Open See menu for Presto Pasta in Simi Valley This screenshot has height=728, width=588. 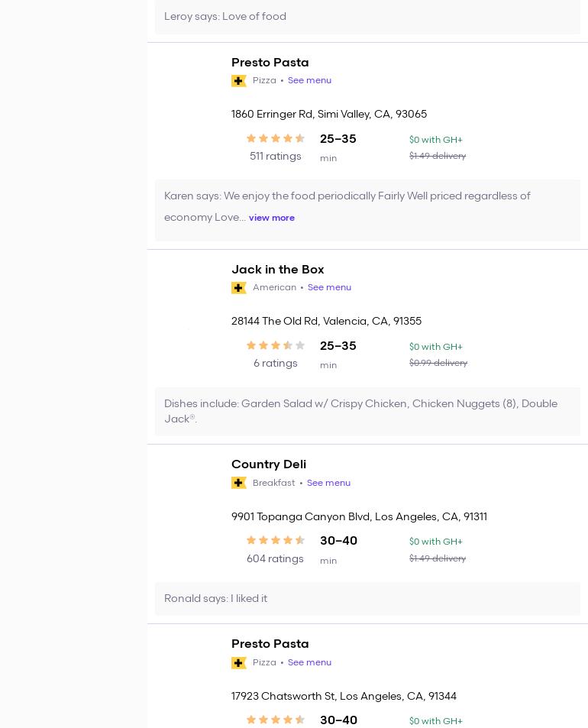[309, 81]
